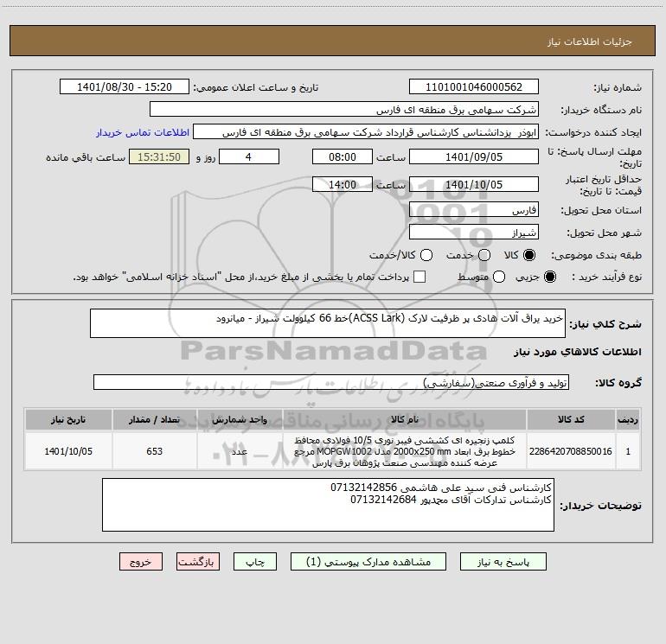Click the announcement date field 1401/08/30 - 15:20
Screen dimensions: 666x644
tap(125, 86)
